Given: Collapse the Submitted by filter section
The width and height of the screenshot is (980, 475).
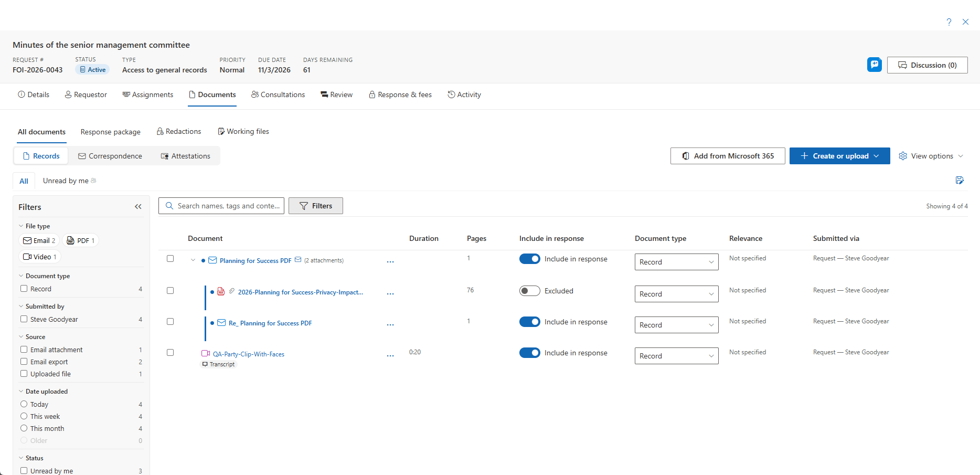Looking at the screenshot, I should point(21,307).
